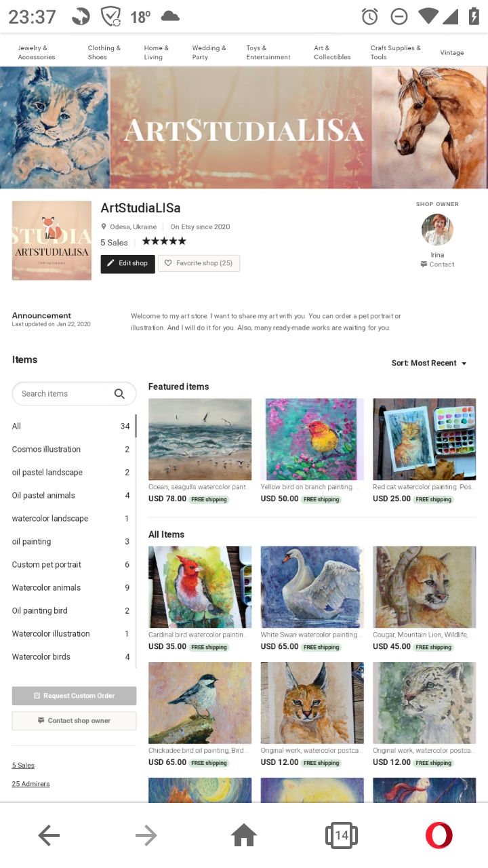The height and width of the screenshot is (868, 488).
Task: Click the ArtStudiaLISa shop logo image
Action: click(52, 240)
